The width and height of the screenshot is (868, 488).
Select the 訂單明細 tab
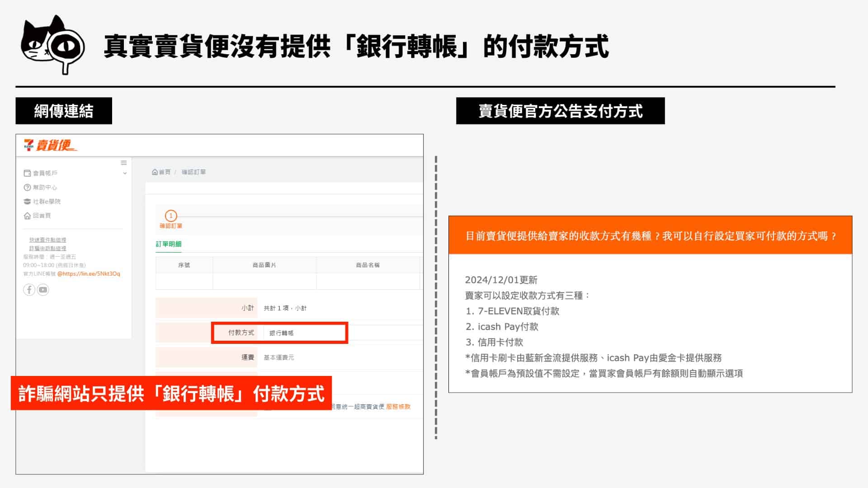click(169, 244)
